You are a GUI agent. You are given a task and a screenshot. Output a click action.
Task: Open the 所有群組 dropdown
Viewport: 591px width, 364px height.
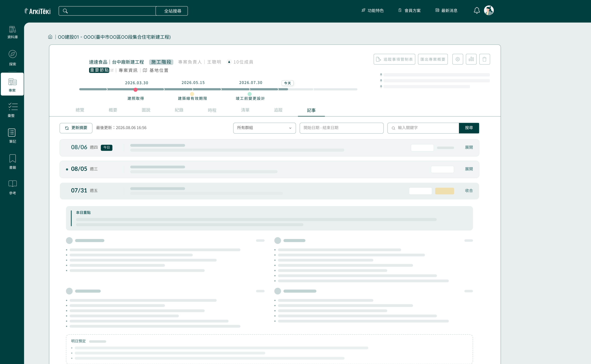[264, 128]
